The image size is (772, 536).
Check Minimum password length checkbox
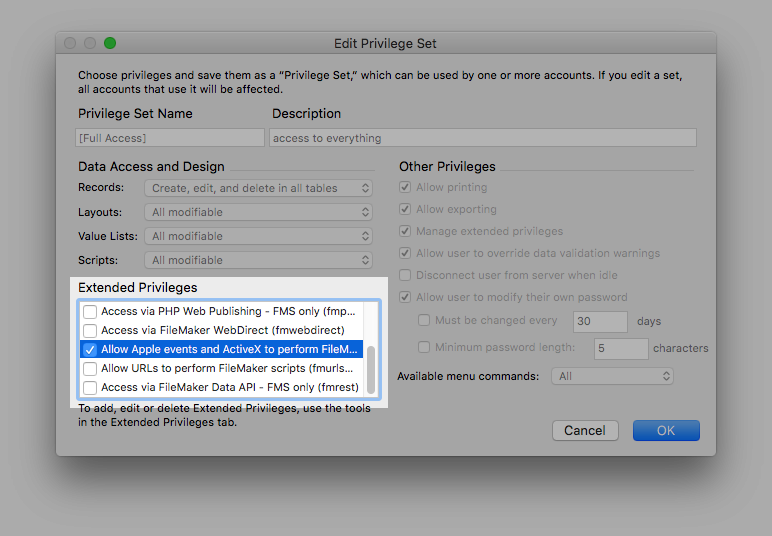[x=424, y=347]
